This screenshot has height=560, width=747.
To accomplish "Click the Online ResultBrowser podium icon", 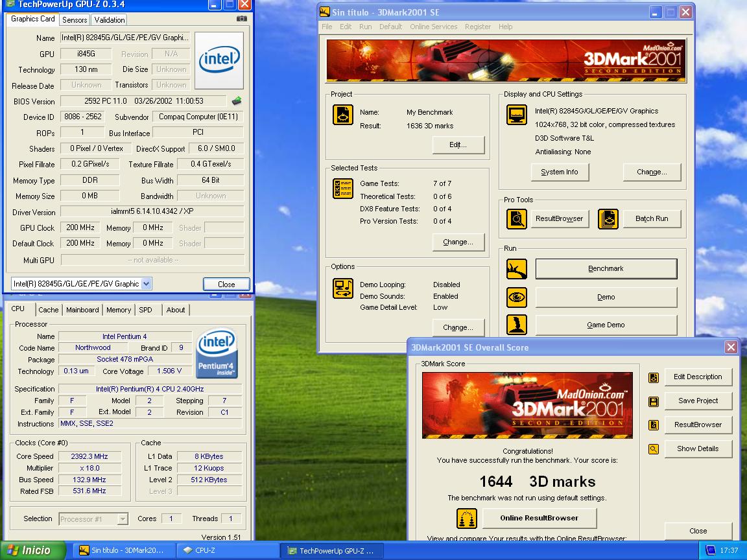I will pyautogui.click(x=467, y=519).
